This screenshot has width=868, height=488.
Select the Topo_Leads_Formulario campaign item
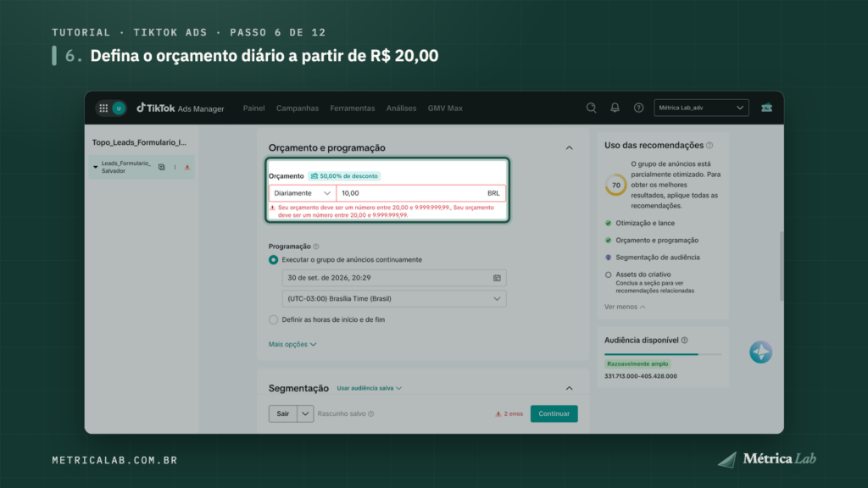(140, 142)
